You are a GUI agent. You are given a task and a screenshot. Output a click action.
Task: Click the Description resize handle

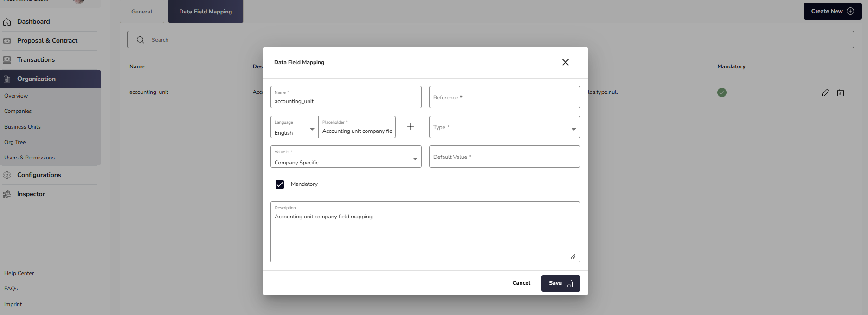[573, 256]
